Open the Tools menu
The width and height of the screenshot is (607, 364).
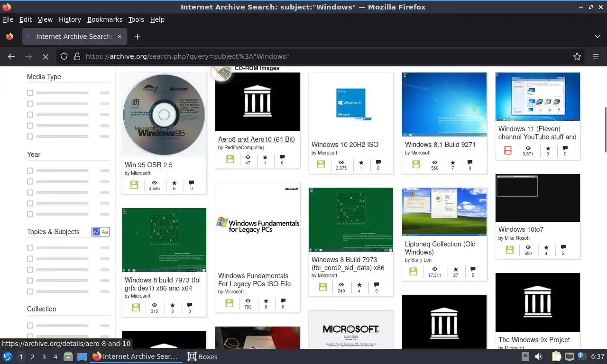coord(136,19)
